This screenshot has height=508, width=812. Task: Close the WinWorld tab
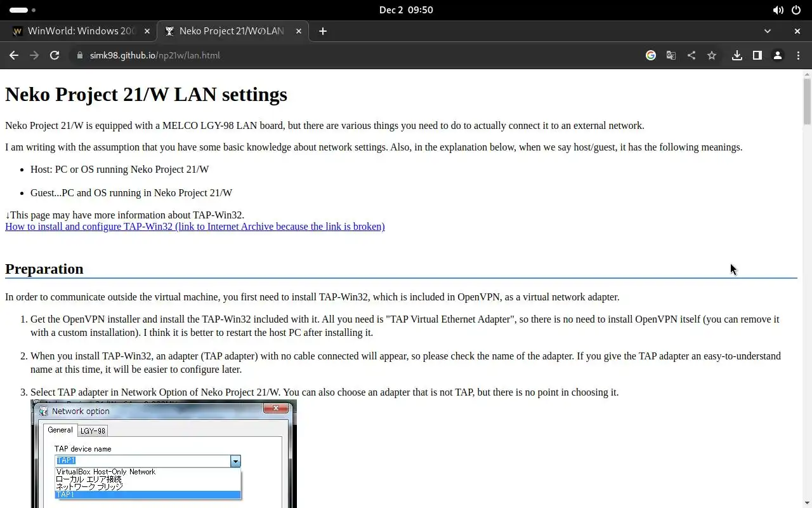147,30
